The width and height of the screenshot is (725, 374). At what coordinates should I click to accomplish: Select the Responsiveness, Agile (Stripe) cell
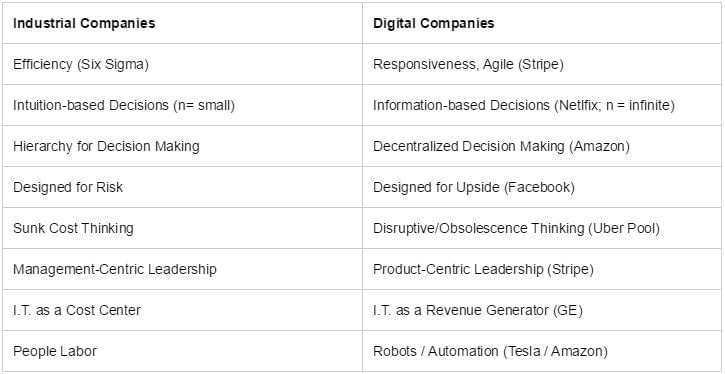[x=542, y=64]
